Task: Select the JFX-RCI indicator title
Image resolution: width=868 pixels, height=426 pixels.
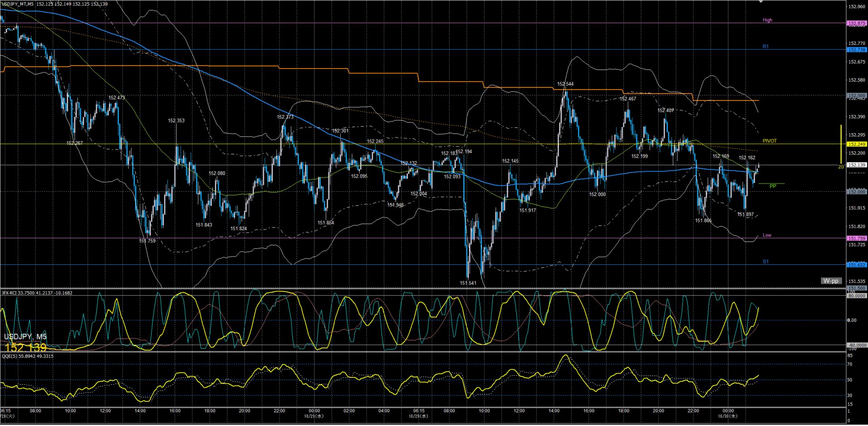Action: coord(37,293)
